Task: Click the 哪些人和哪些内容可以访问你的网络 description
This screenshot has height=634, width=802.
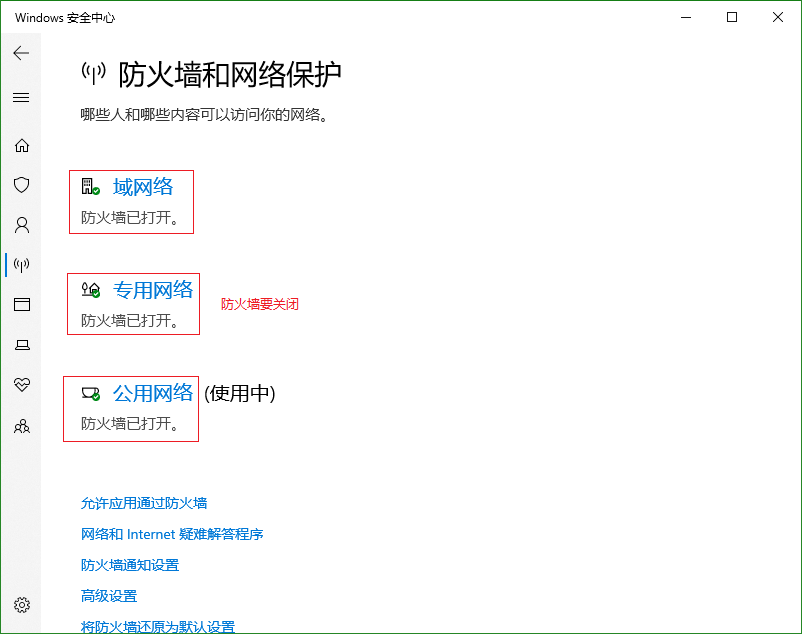Action: tap(204, 115)
